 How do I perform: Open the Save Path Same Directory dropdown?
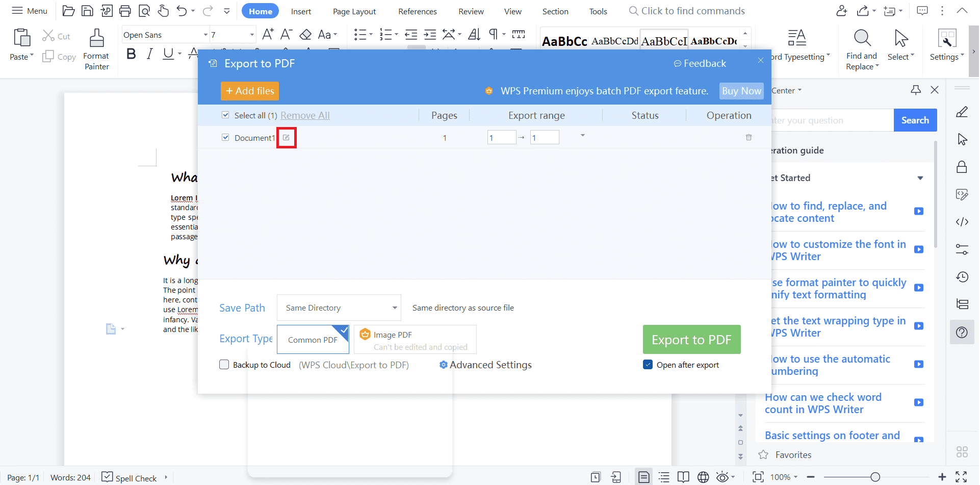click(x=339, y=308)
